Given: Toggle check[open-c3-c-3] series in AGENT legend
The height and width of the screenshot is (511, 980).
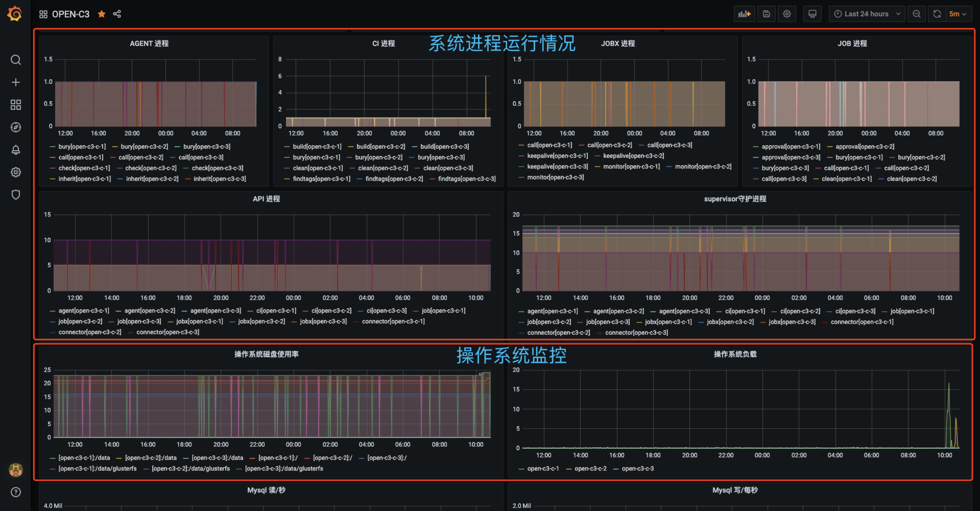Looking at the screenshot, I should 217,168.
